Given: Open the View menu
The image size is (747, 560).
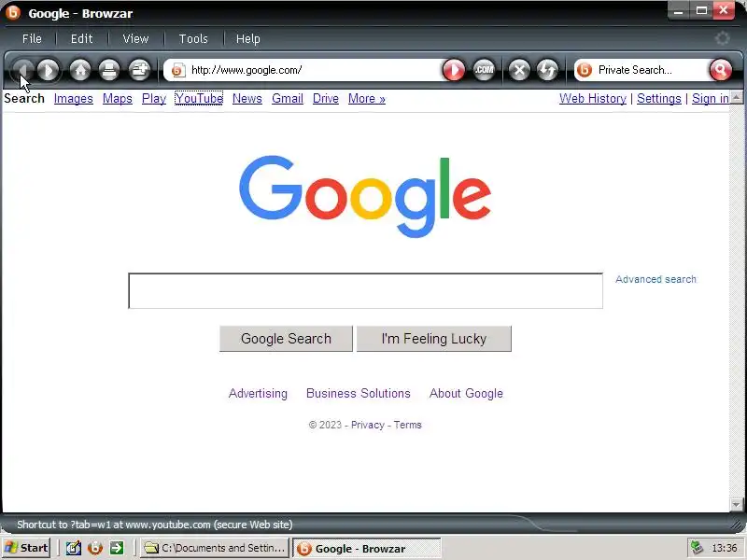Looking at the screenshot, I should click(x=135, y=38).
